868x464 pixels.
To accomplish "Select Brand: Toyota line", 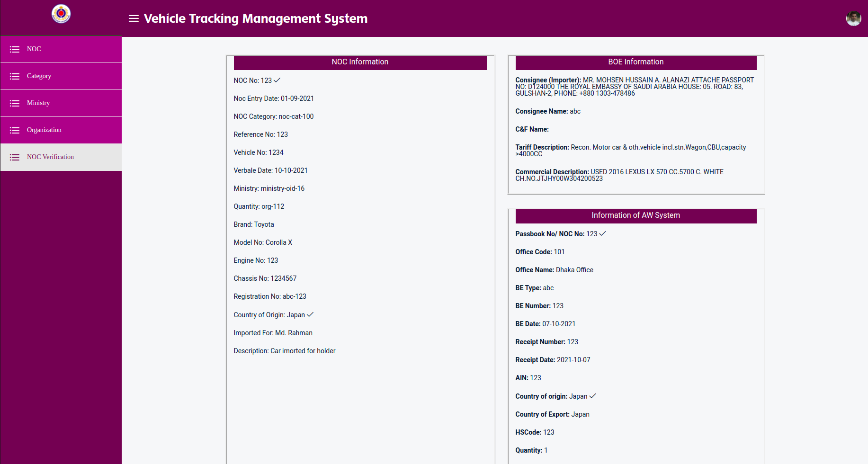I will pyautogui.click(x=254, y=224).
